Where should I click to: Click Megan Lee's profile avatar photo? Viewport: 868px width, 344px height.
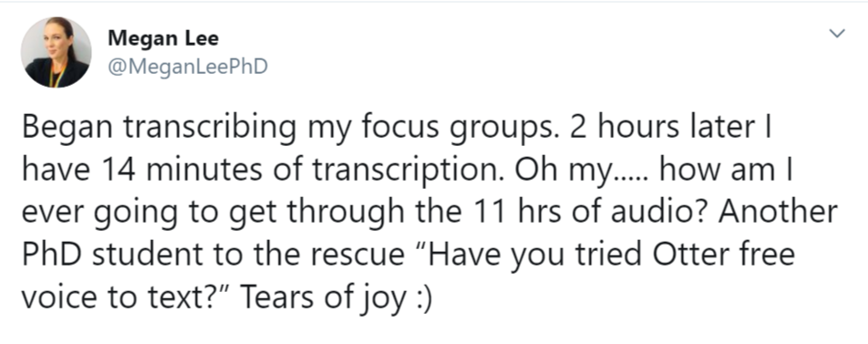point(56,52)
